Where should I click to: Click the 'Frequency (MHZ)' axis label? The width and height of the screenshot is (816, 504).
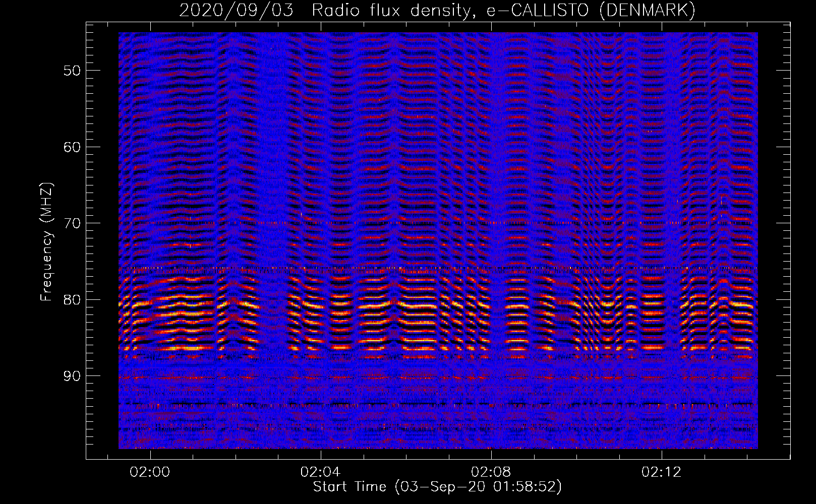[x=46, y=242]
